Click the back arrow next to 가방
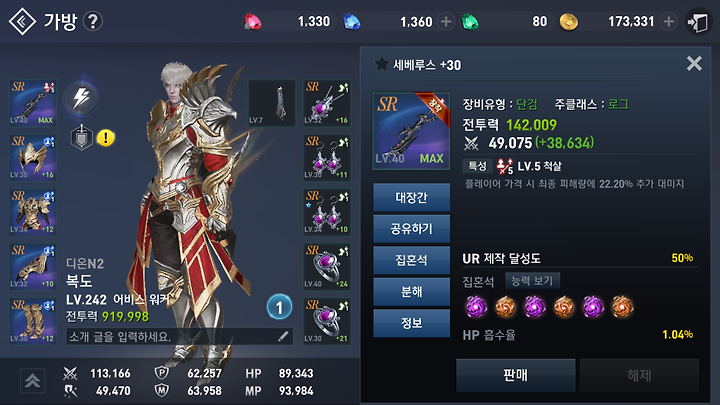Image resolution: width=720 pixels, height=405 pixels. pos(22,22)
